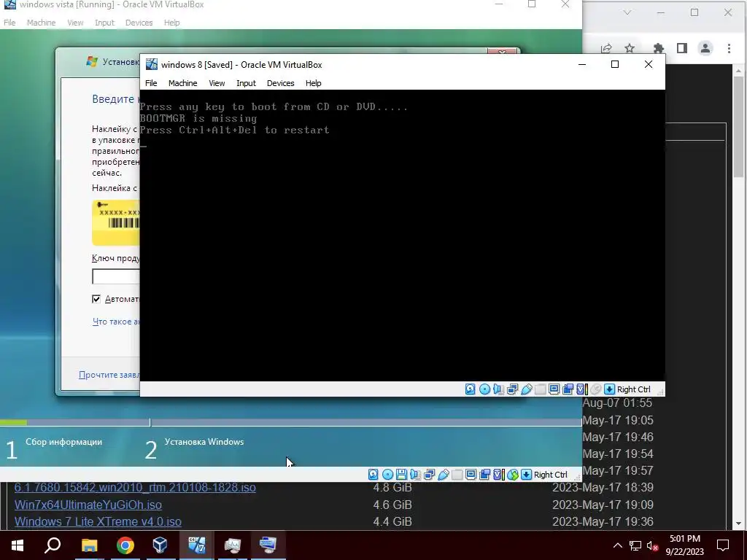Click scrollbar down arrow in Chrome page
This screenshot has height=560, width=747.
[x=738, y=524]
